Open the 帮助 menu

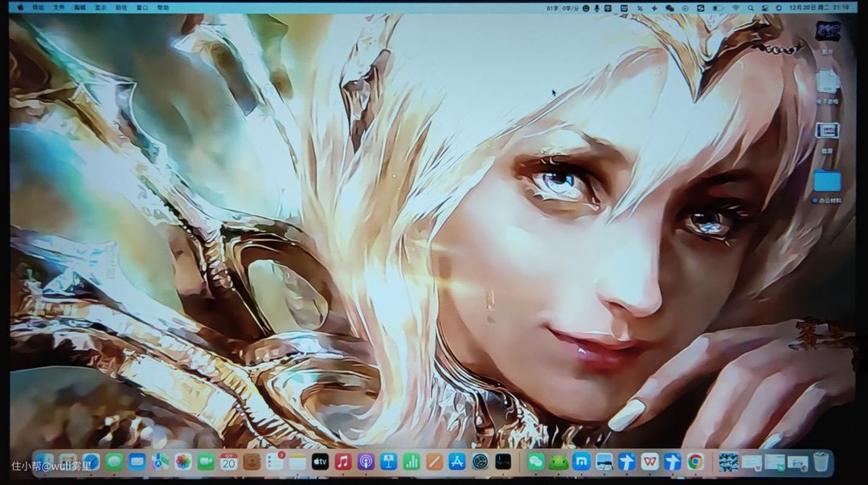pos(163,7)
